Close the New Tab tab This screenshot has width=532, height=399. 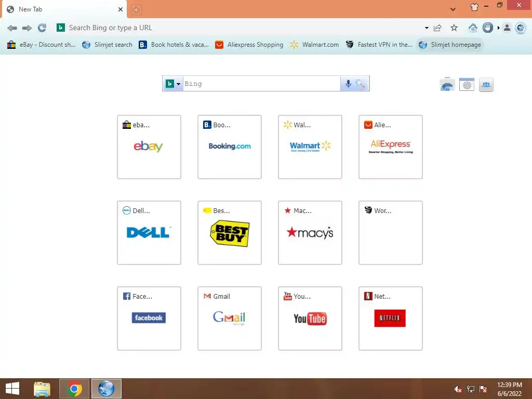click(120, 9)
